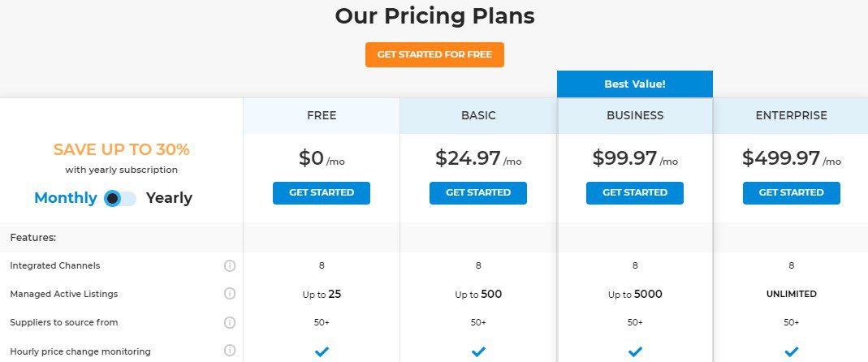Viewport: 868px width, 362px height.
Task: Click Get Started under the BUSINESS plan
Action: [x=635, y=193]
